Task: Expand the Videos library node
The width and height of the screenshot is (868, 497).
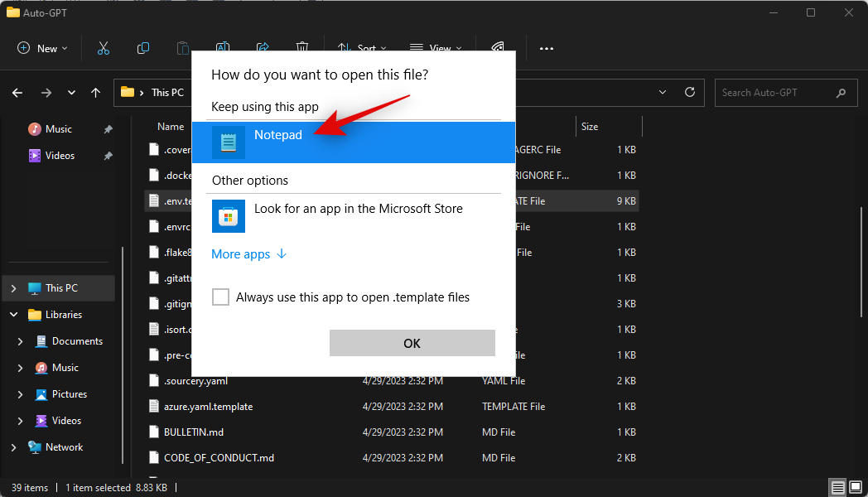Action: click(x=21, y=421)
